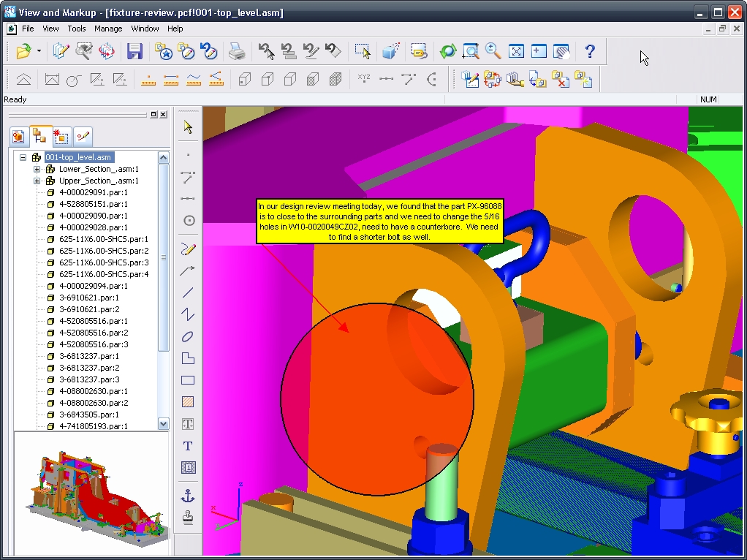This screenshot has width=747, height=560.
Task: Switch to the assembly tree panel tab
Action: click(x=40, y=136)
